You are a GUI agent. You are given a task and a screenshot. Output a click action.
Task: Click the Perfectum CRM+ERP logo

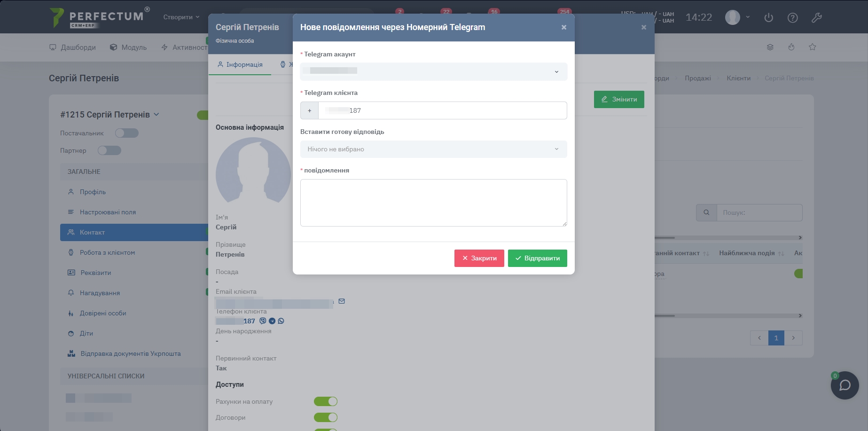[99, 17]
